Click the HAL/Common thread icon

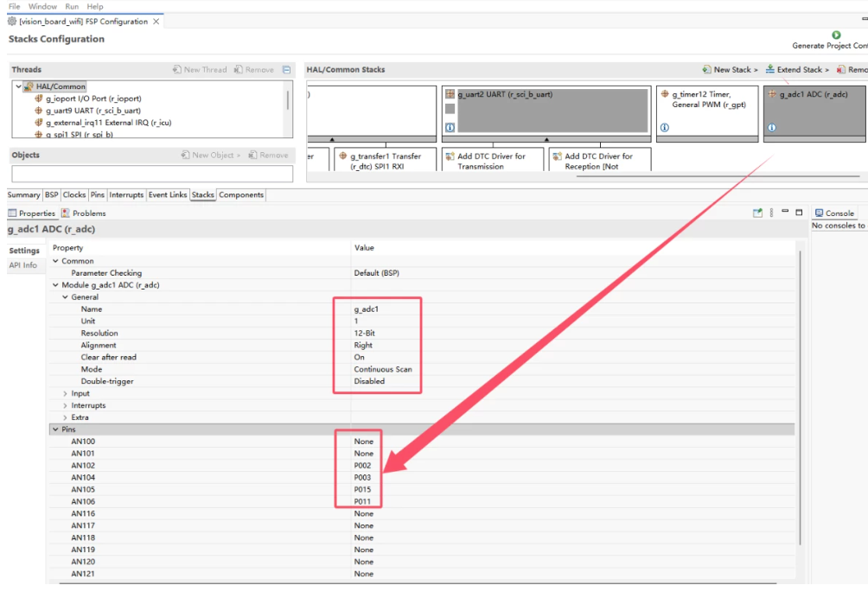(x=29, y=86)
